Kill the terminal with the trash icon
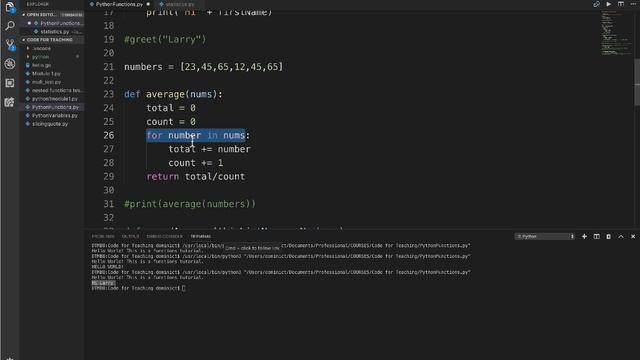Screen dimensions: 640x360 (x=609, y=236)
